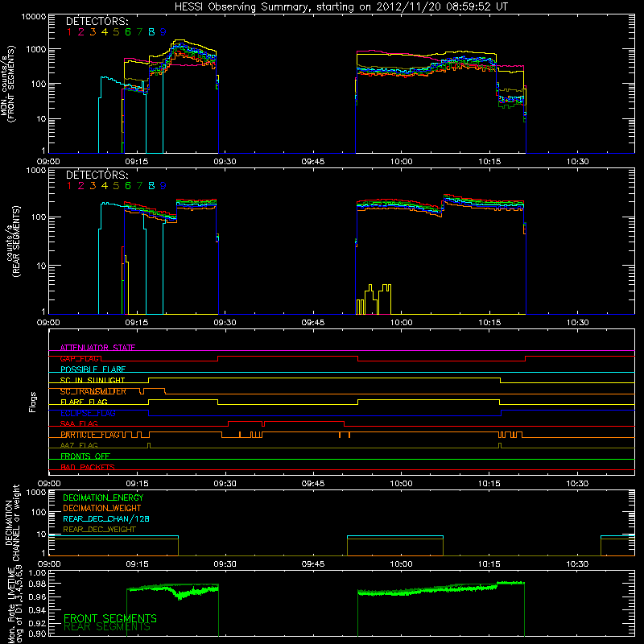Click the POSSIBLE_FLARE flag label
644x644 pixels.
(x=93, y=369)
